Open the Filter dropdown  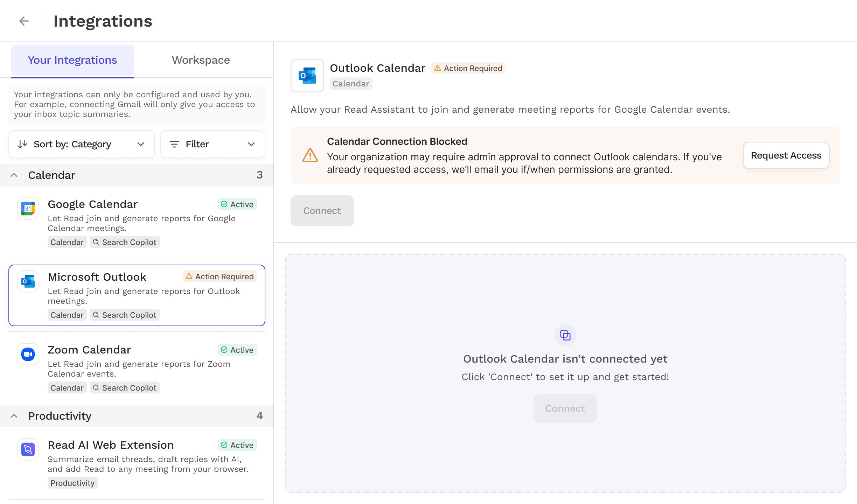click(x=213, y=144)
